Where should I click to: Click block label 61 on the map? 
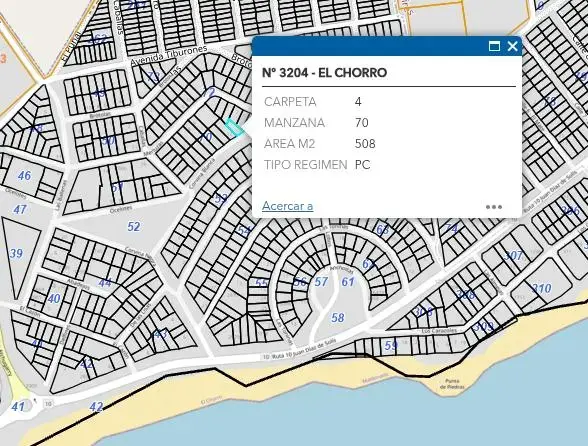(x=348, y=281)
